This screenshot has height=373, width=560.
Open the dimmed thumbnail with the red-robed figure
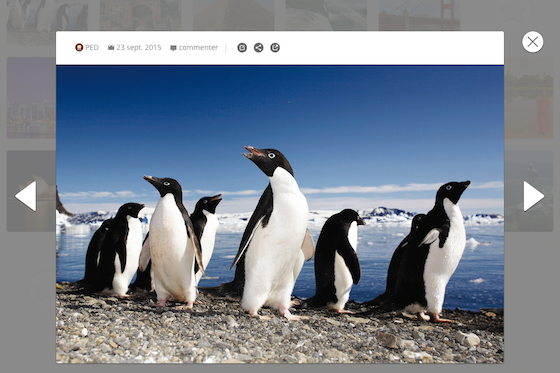tap(529, 98)
